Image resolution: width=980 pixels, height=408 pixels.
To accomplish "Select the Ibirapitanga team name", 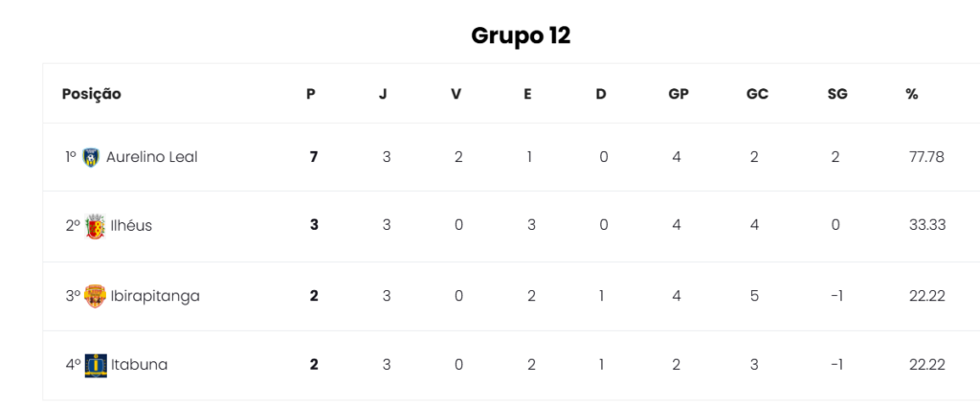I will point(156,296).
